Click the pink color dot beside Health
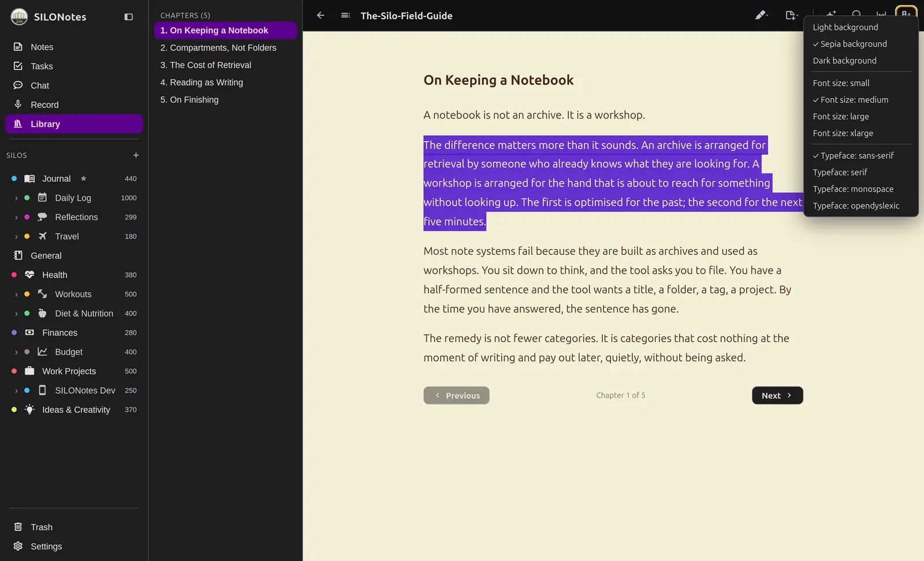This screenshot has width=924, height=561. pos(14,275)
